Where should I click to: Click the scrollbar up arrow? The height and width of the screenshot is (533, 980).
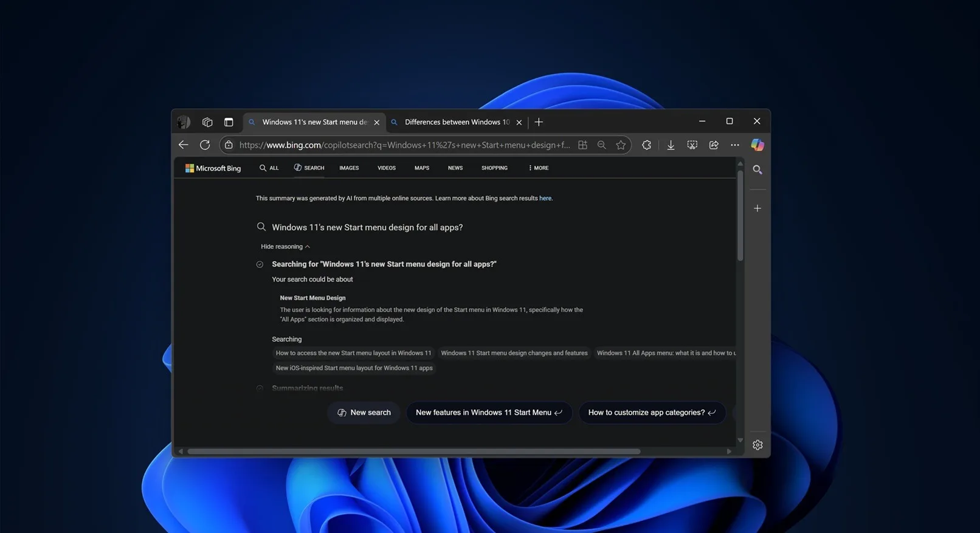[740, 164]
